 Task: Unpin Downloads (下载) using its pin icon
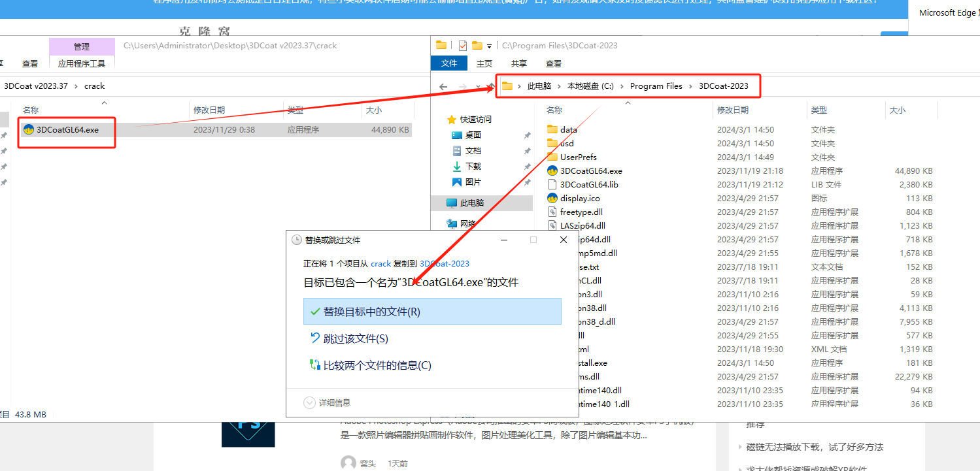tap(527, 167)
